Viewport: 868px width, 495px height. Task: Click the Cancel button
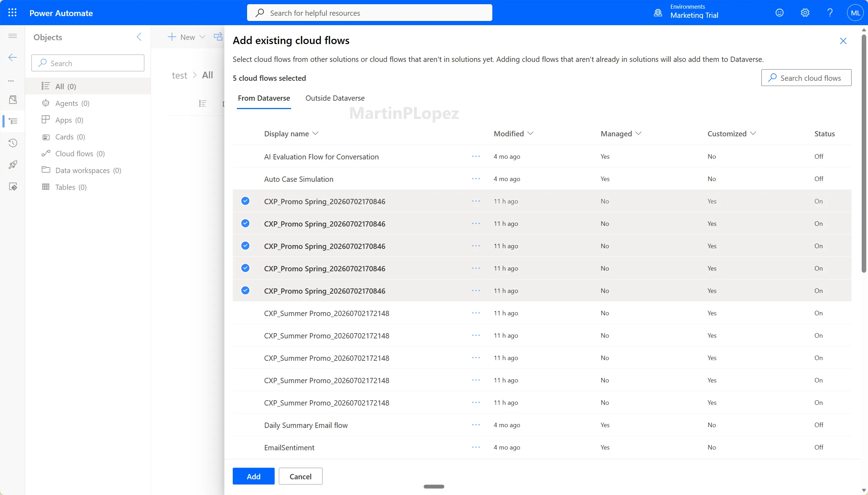pos(301,476)
